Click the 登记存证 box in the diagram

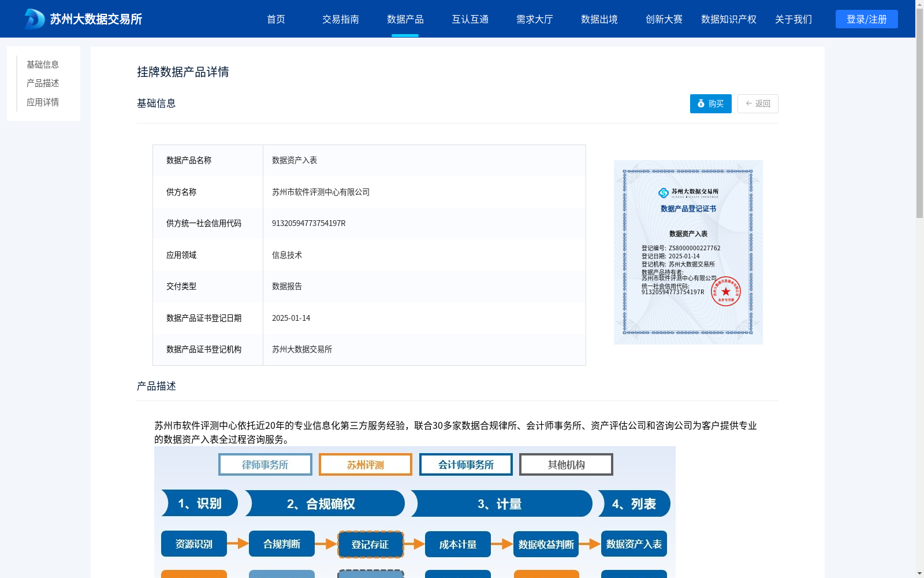(370, 544)
